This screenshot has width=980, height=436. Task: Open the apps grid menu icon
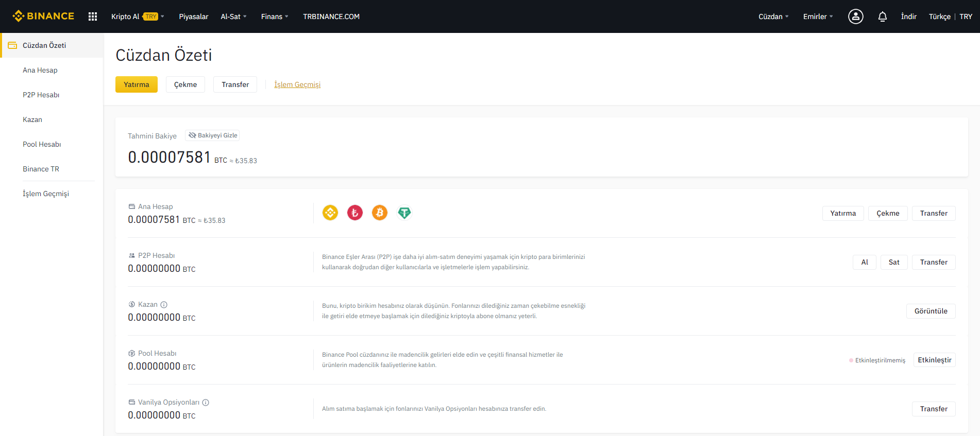[x=93, y=16]
